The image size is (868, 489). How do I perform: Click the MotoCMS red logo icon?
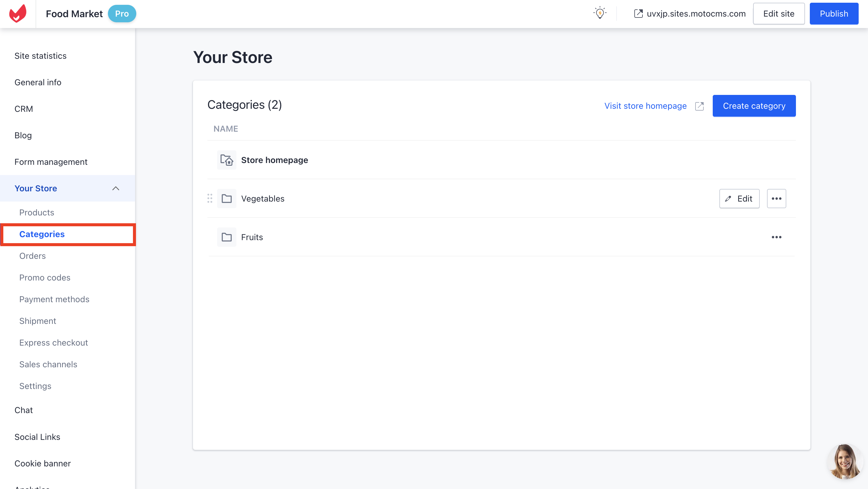(x=17, y=14)
